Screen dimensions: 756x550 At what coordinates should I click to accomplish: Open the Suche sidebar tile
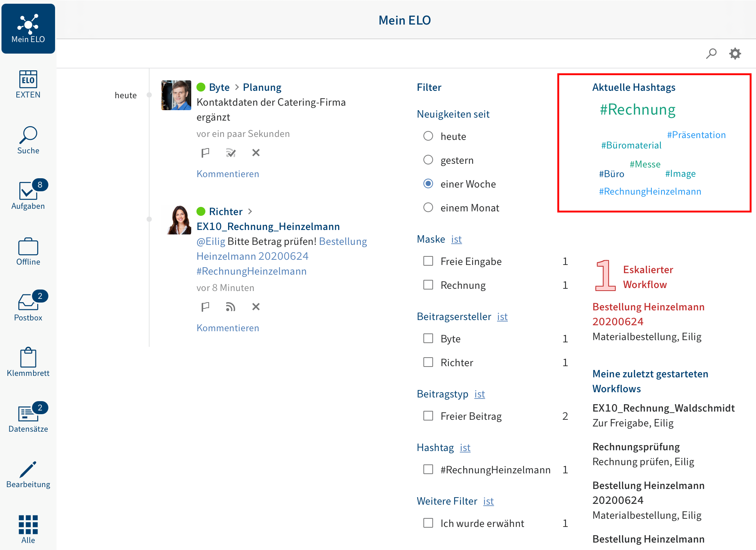coord(28,140)
